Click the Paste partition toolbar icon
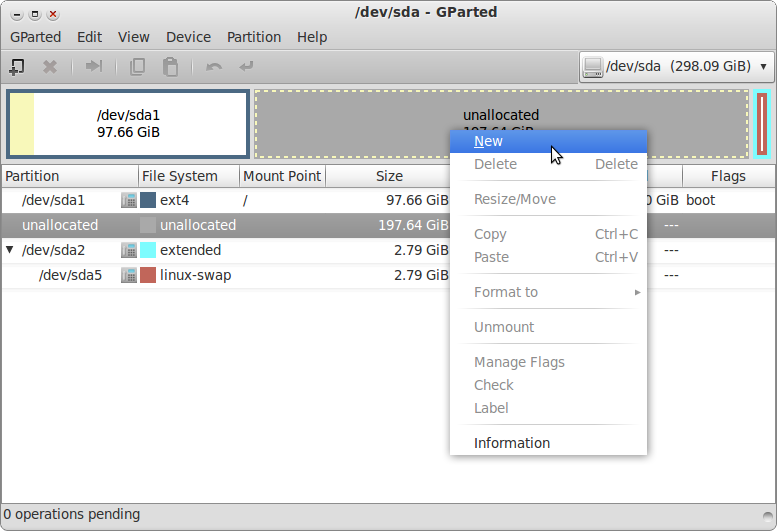The height and width of the screenshot is (531, 777). click(x=170, y=66)
